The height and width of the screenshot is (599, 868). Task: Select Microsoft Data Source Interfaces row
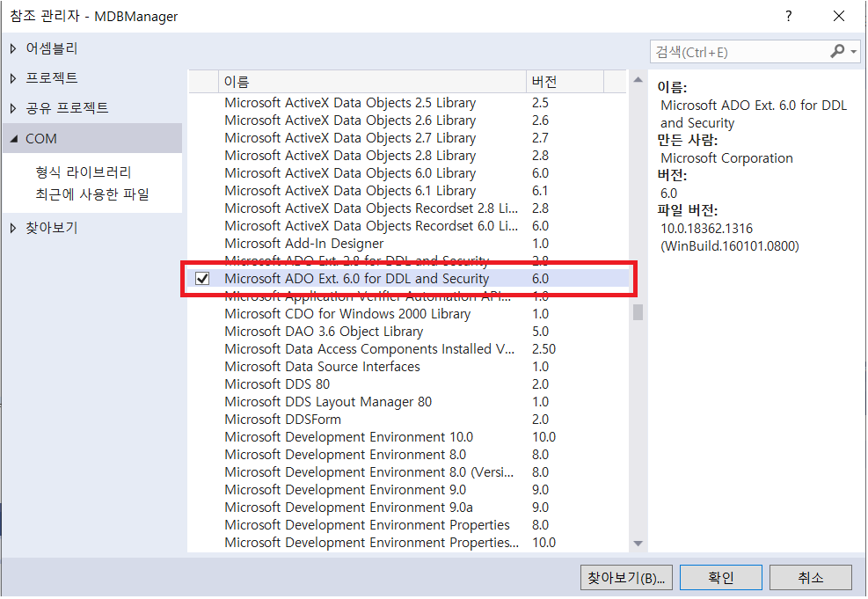pos(407,367)
